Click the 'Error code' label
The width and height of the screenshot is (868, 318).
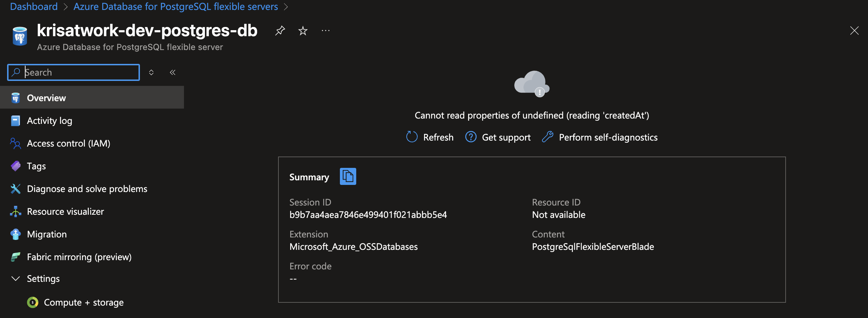(310, 266)
